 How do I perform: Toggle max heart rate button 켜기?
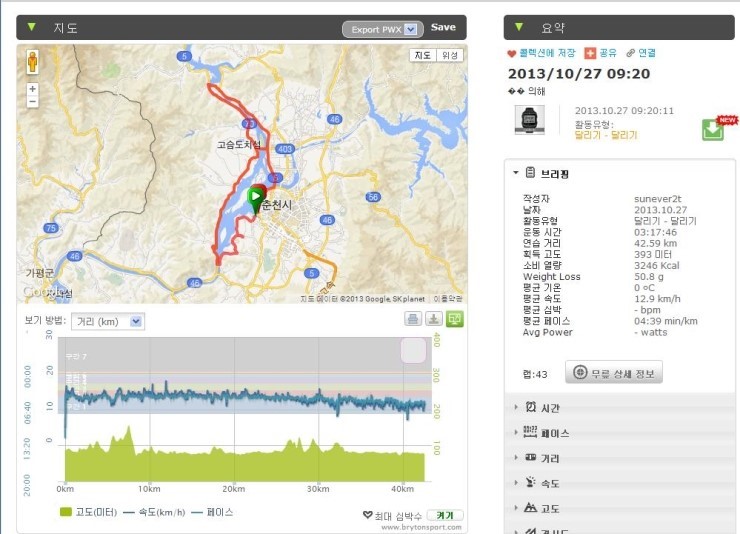(x=445, y=515)
